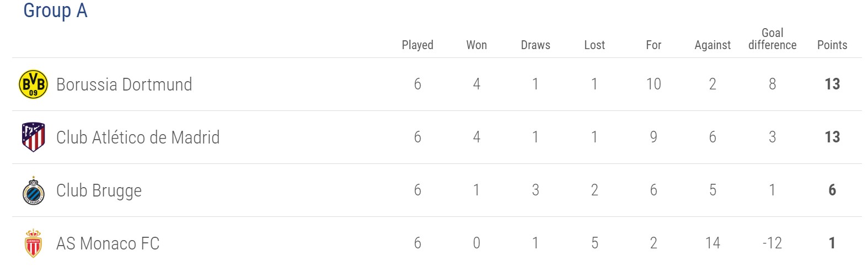This screenshot has height=271, width=868.
Task: Click the Atlético de Madrid club crest
Action: 33,137
